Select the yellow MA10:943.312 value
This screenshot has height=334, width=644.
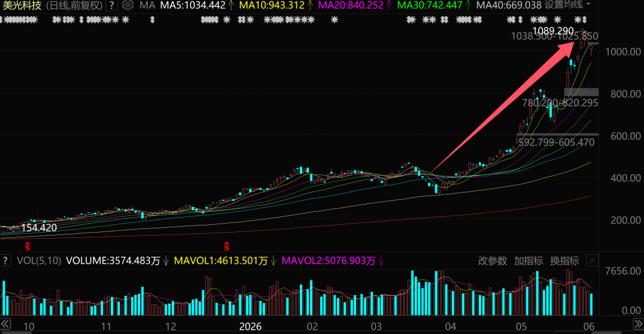coord(272,5)
